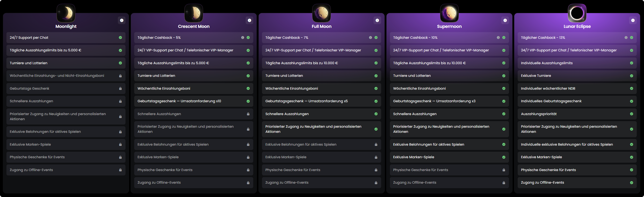Click info icon beside Täglicher Cashback - 5%
The width and height of the screenshot is (644, 197).
(242, 38)
